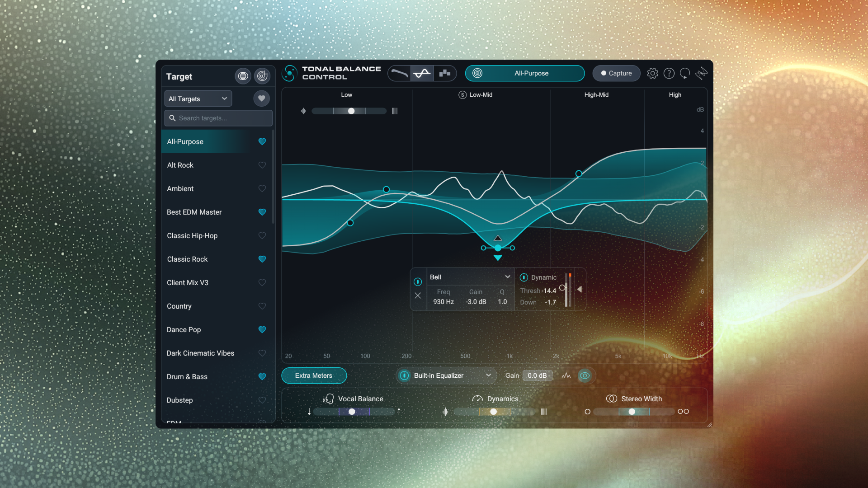Select the fine curve view mode
The image size is (868, 488).
pyautogui.click(x=422, y=73)
